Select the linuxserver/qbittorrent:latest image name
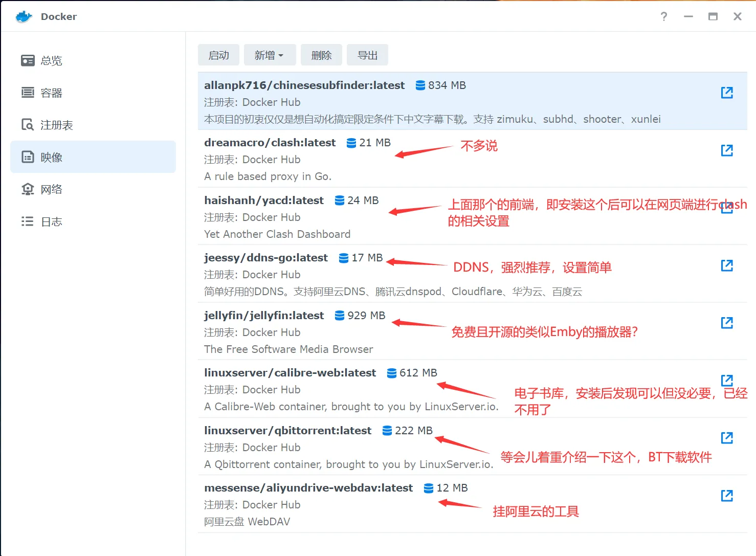Viewport: 756px width, 556px height. point(288,431)
